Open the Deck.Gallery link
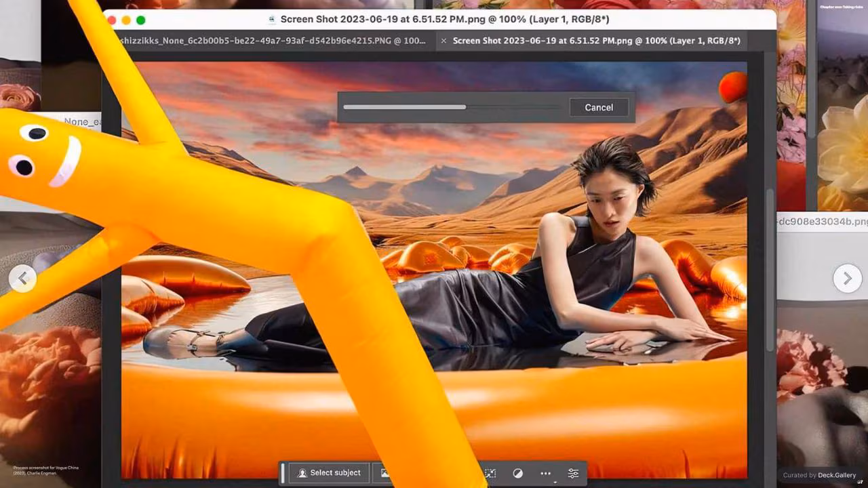Screen dimensions: 868x488 pyautogui.click(x=836, y=475)
